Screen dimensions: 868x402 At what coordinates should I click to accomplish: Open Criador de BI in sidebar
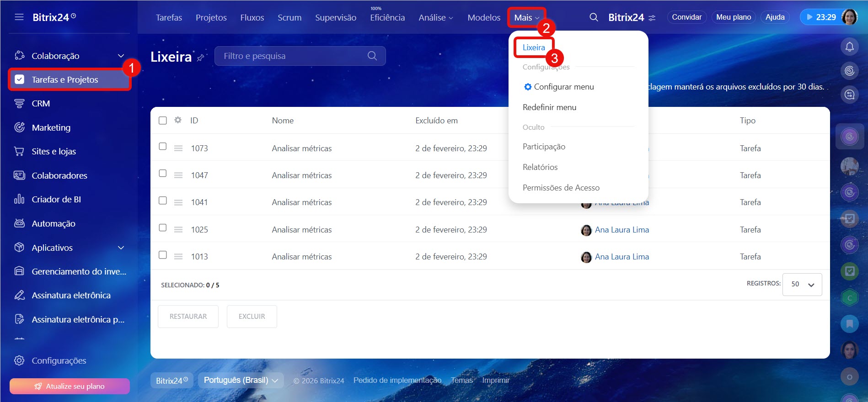click(56, 200)
